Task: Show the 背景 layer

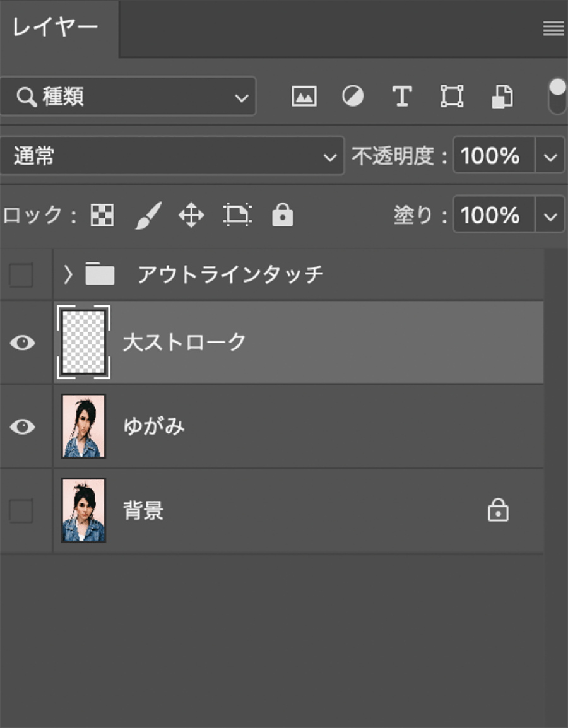Action: (21, 511)
